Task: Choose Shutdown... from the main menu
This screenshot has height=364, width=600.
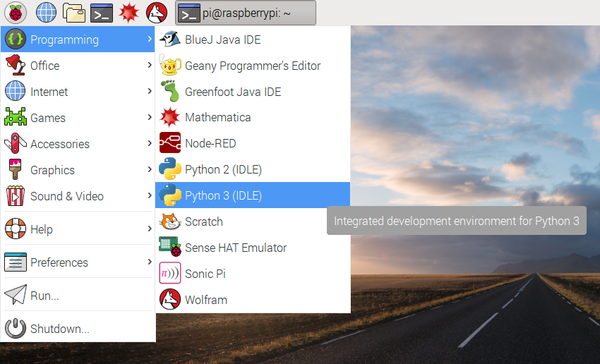Action: (78, 329)
